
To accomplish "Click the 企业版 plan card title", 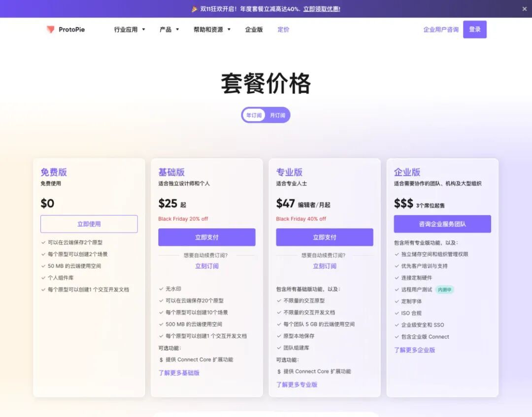I will 407,172.
